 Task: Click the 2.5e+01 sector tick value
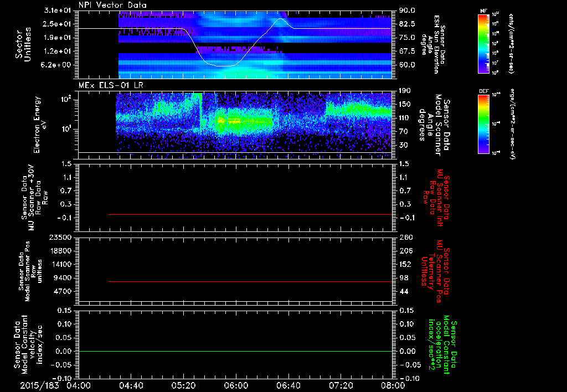pyautogui.click(x=58, y=24)
